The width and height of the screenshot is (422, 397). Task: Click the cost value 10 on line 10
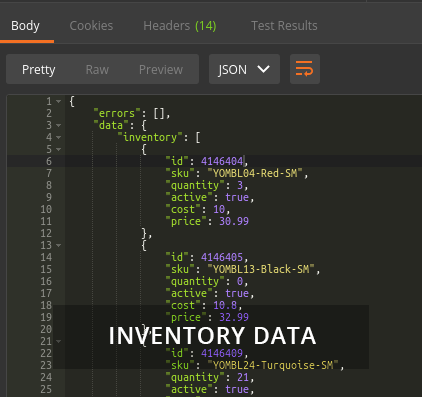[x=219, y=209]
